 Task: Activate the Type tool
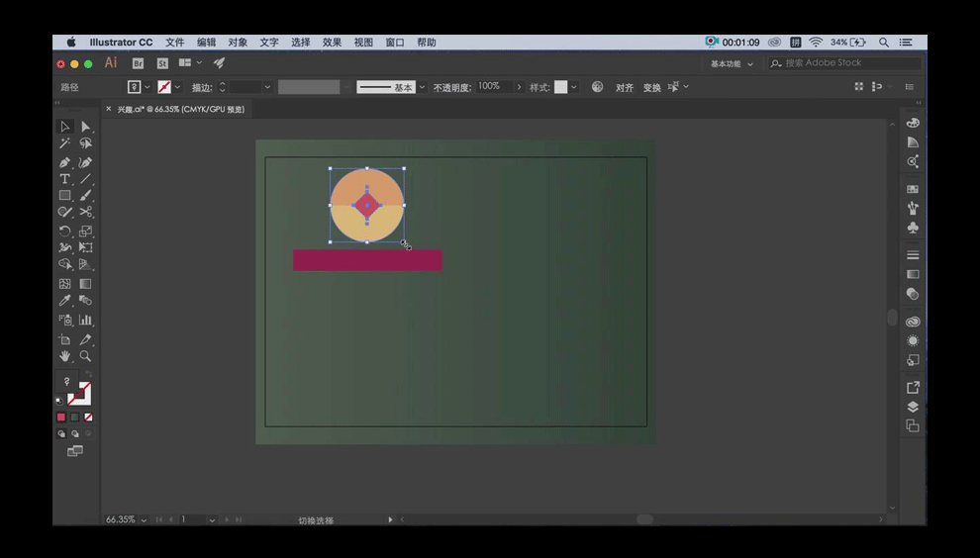[x=64, y=179]
